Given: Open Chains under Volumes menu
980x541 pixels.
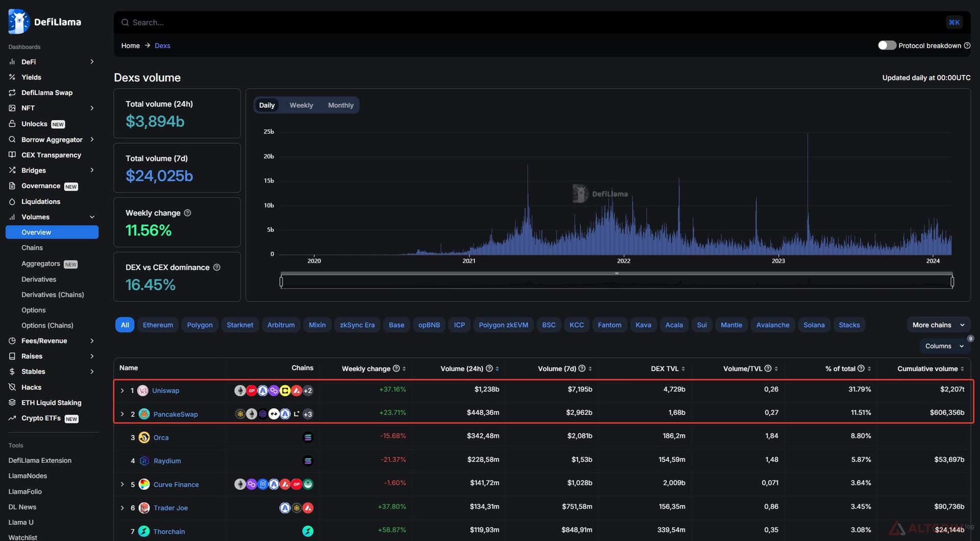Looking at the screenshot, I should [x=32, y=248].
